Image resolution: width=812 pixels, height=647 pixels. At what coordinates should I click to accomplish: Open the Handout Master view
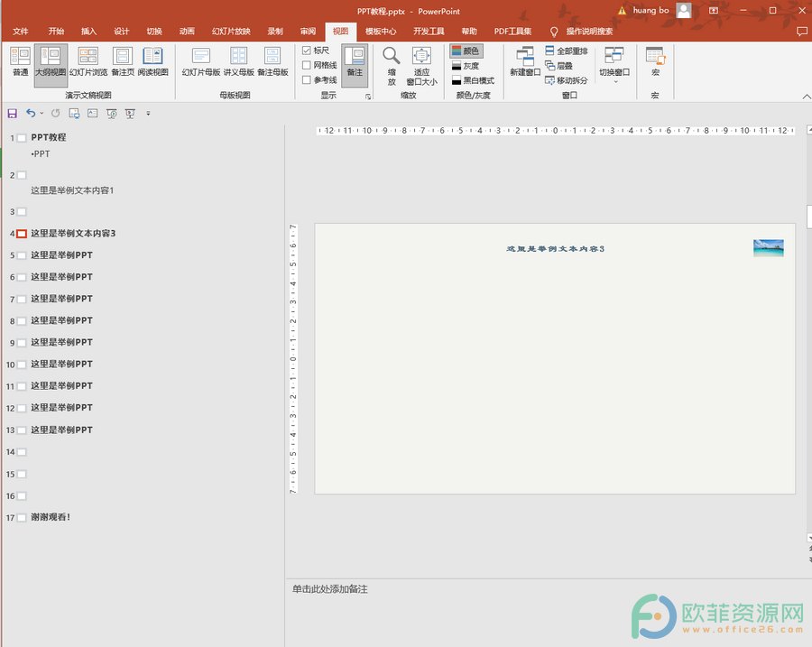point(239,62)
